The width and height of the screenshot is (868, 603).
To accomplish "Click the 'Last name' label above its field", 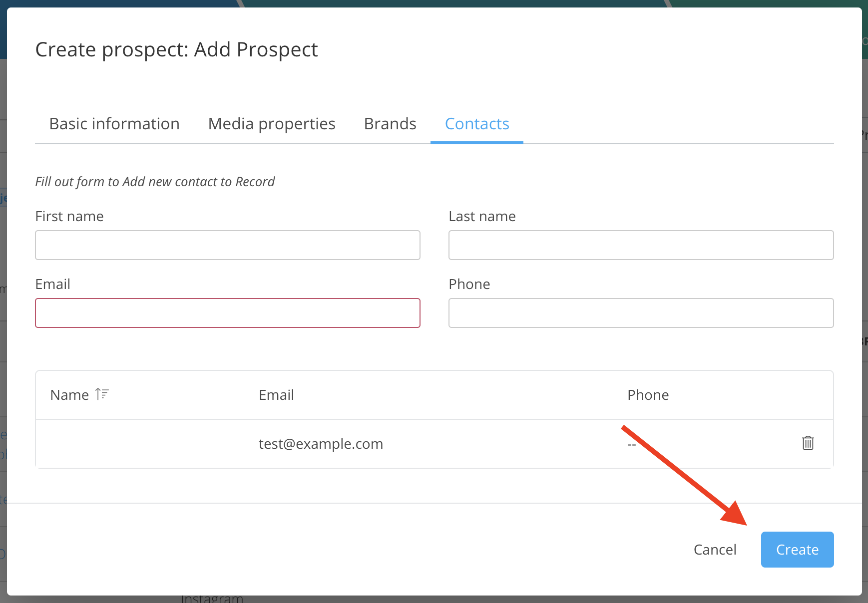I will coord(482,216).
